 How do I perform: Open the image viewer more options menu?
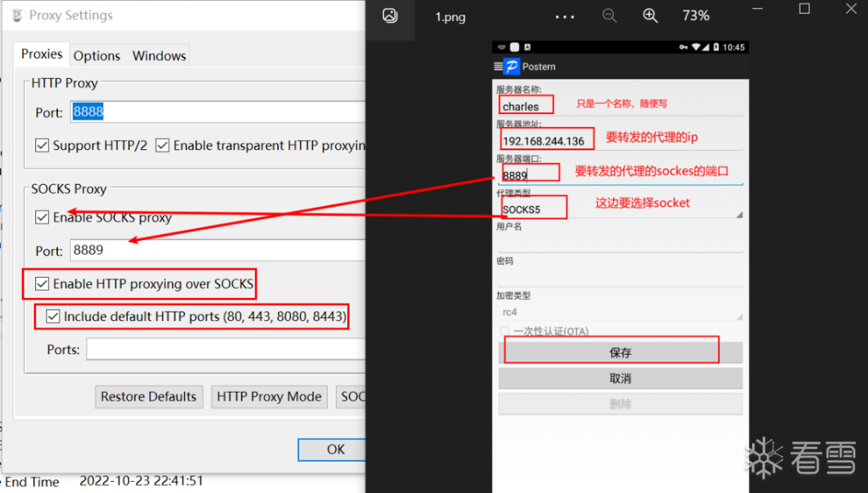tap(565, 17)
